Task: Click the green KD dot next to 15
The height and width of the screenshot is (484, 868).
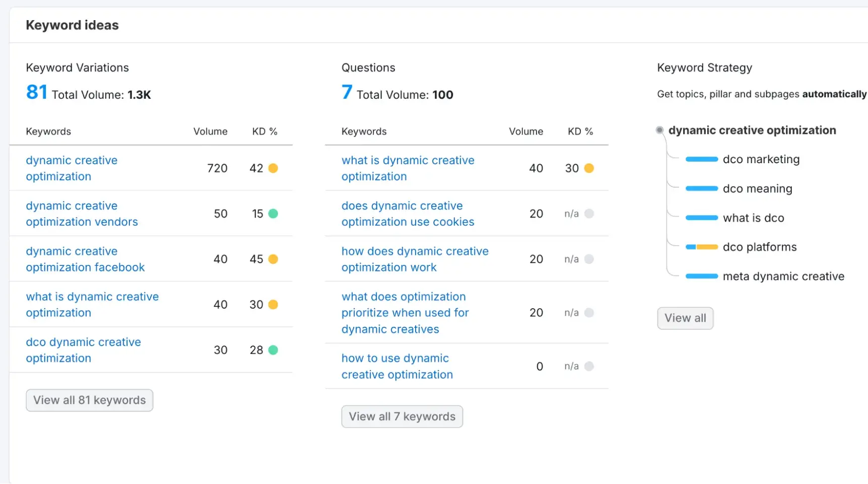Action: pyautogui.click(x=273, y=214)
